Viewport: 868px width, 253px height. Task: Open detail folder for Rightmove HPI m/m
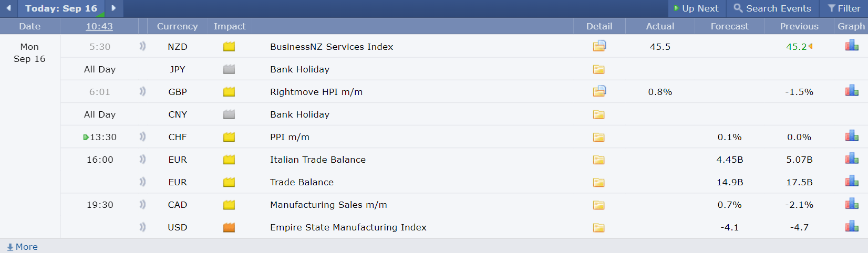point(599,91)
